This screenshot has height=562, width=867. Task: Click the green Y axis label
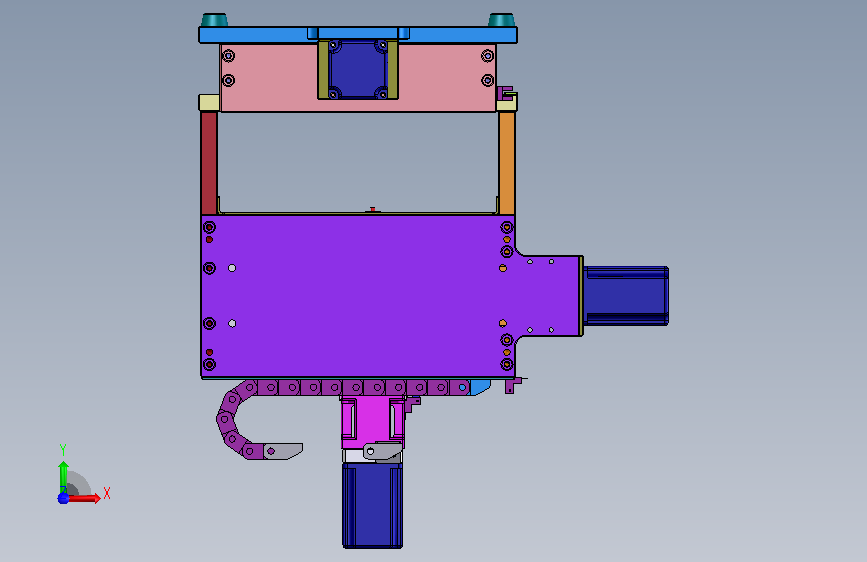[63, 450]
